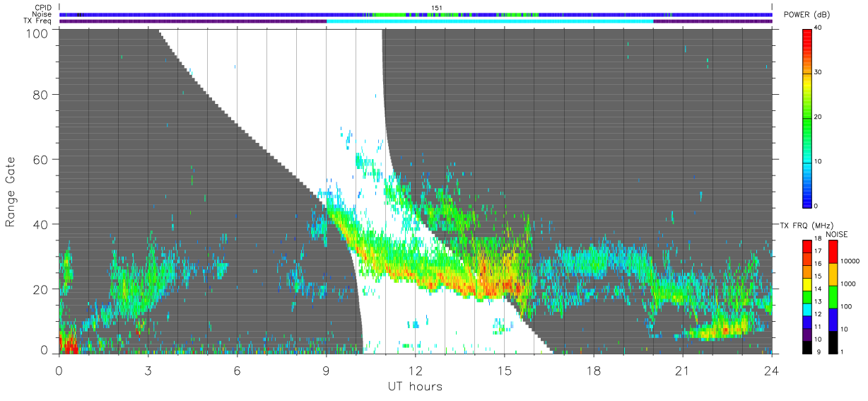868x401 pixels.
Task: Click y-axis tick label 60
Action: coord(41,159)
